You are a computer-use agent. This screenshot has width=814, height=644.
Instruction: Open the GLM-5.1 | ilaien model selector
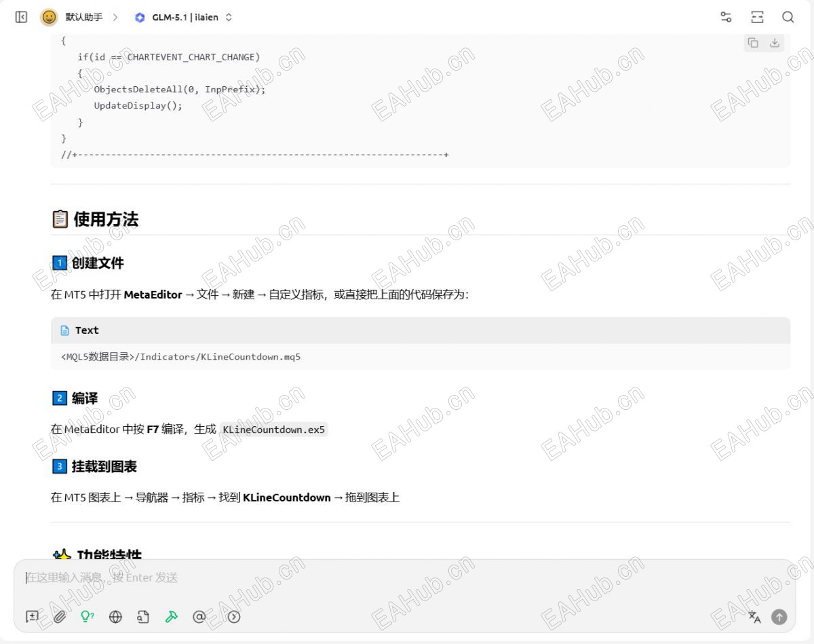click(x=183, y=17)
